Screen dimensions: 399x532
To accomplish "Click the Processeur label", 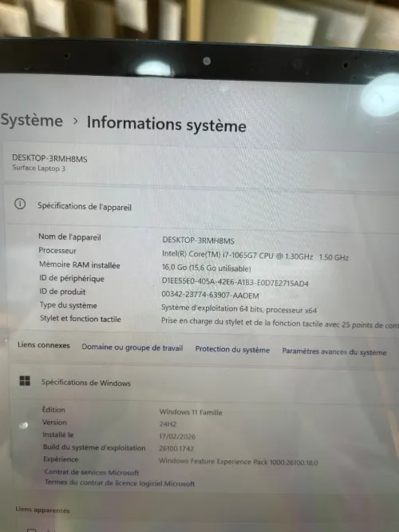I will [57, 250].
